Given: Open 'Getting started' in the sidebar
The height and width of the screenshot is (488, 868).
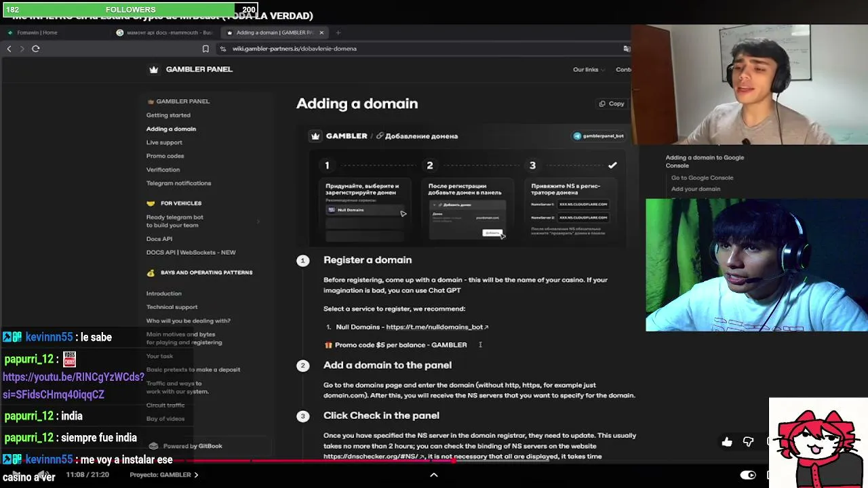Looking at the screenshot, I should (x=168, y=115).
